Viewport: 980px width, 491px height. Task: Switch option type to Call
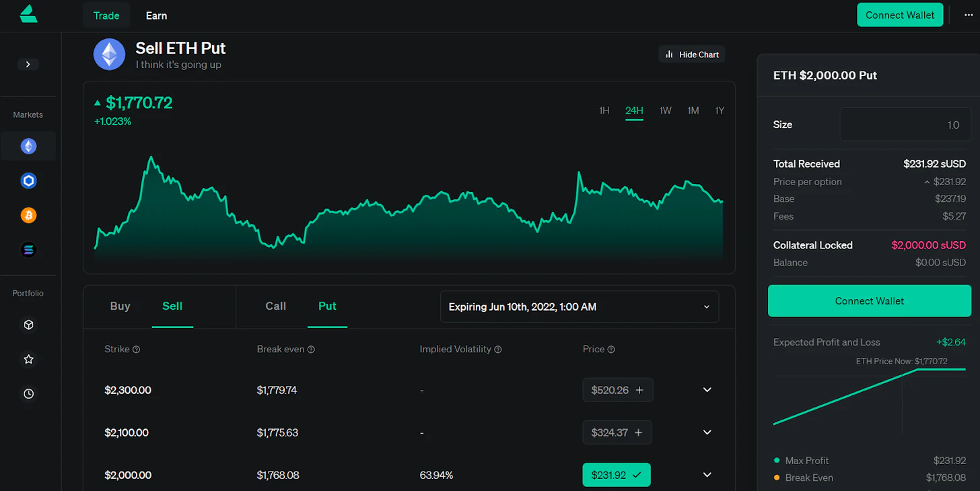(x=275, y=306)
